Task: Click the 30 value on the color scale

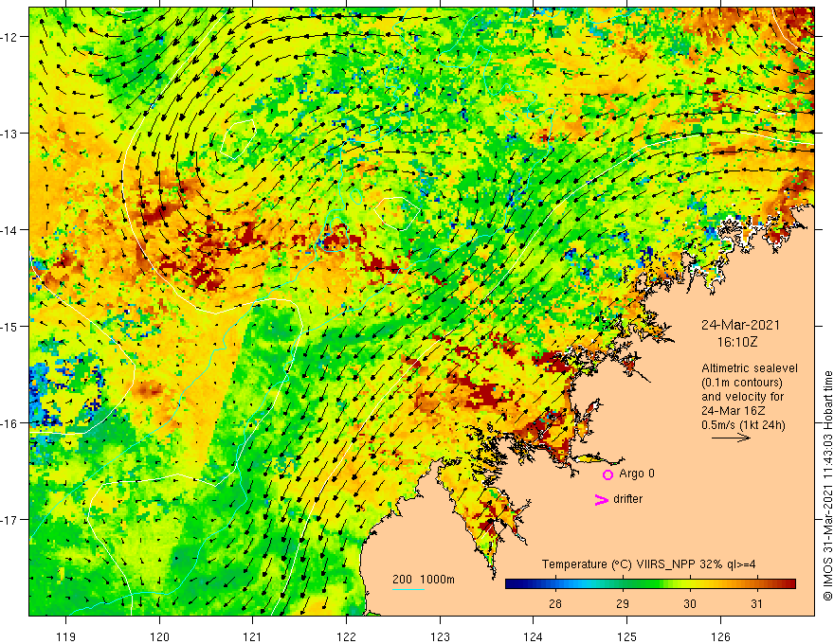Action: pos(689,603)
